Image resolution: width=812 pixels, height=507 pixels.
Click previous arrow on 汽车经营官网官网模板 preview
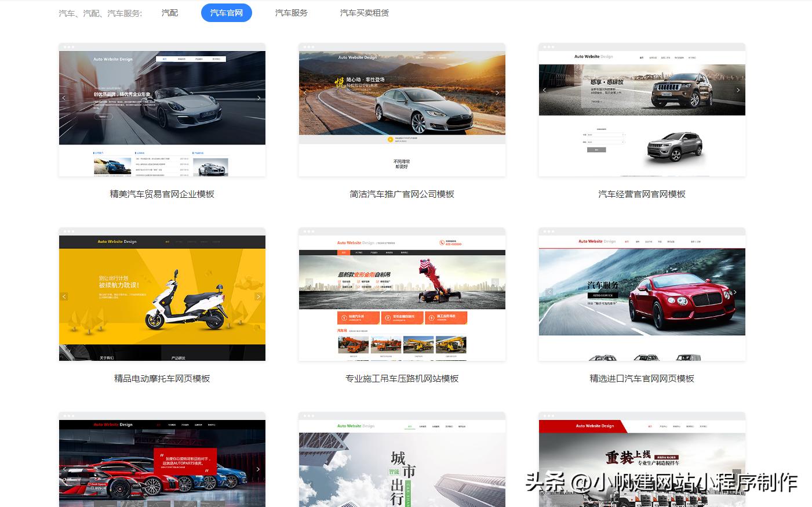(x=544, y=90)
